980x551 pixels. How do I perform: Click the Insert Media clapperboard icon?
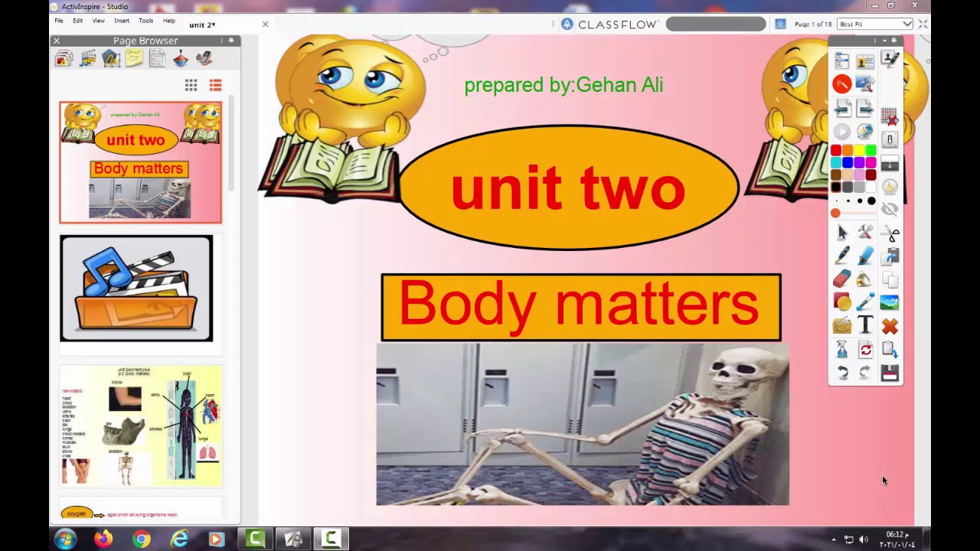(841, 327)
